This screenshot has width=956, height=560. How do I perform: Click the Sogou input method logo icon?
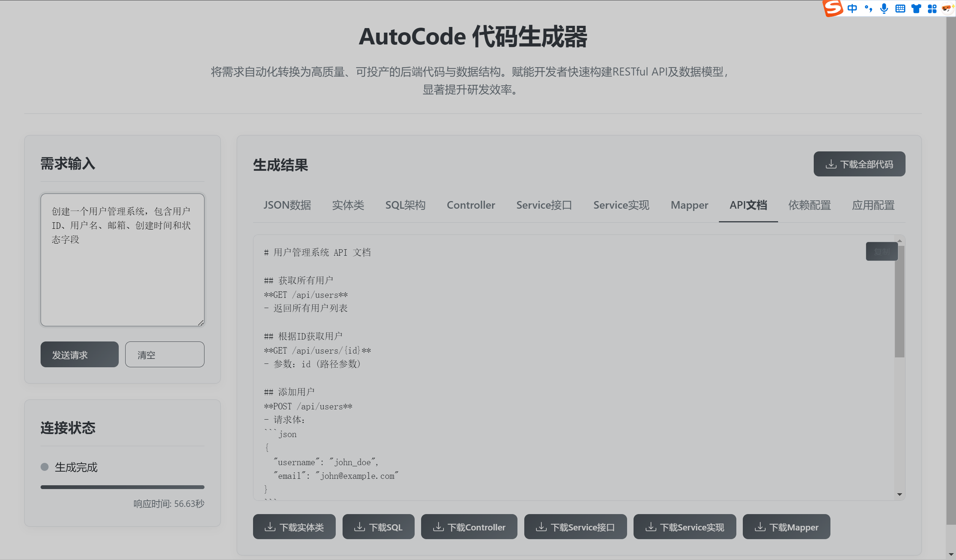coord(832,8)
